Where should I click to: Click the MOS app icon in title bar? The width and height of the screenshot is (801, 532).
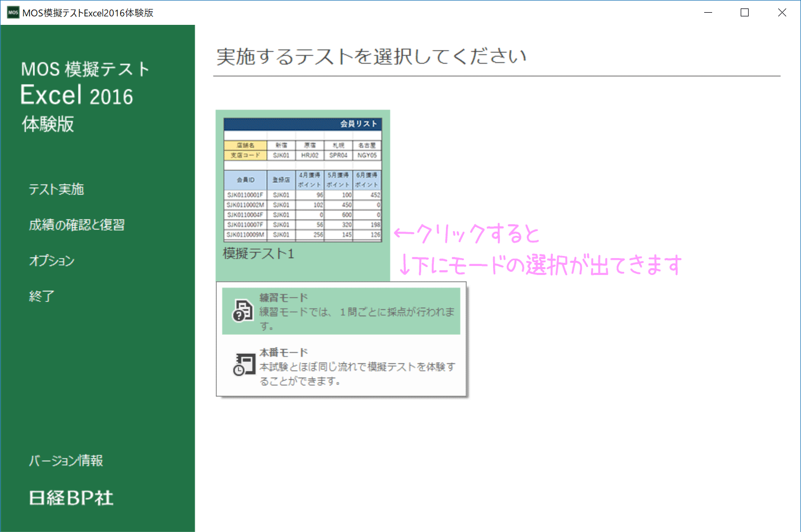[13, 13]
